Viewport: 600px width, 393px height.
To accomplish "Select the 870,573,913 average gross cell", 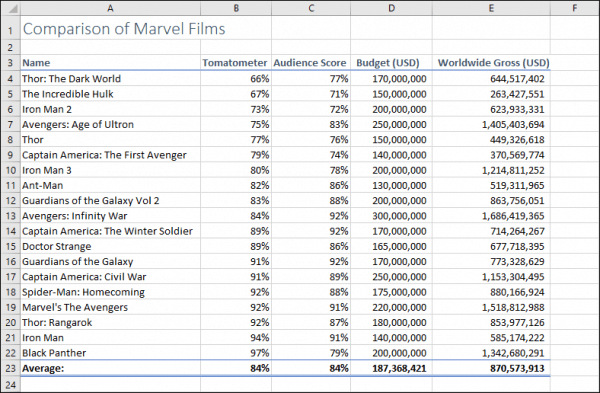I will 491,368.
